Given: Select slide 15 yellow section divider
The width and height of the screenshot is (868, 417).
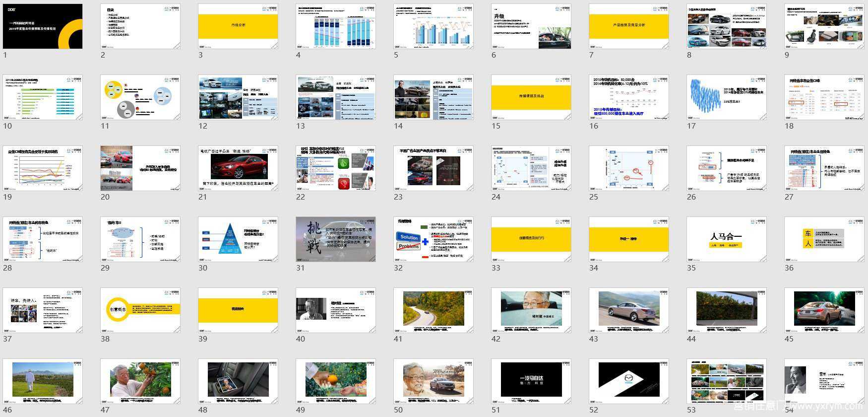Looking at the screenshot, I should click(x=531, y=97).
